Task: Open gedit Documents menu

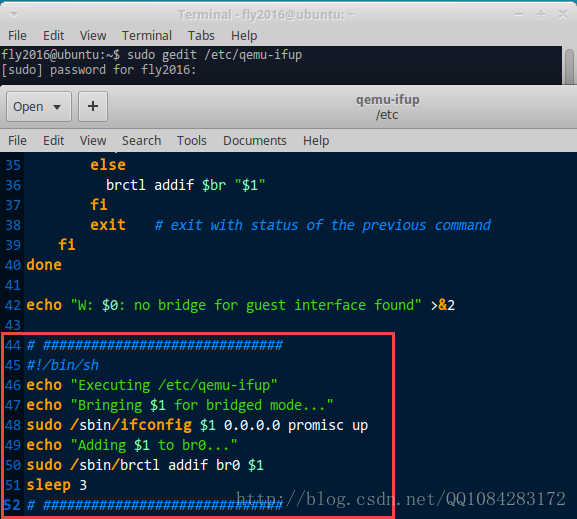Action: click(x=255, y=141)
